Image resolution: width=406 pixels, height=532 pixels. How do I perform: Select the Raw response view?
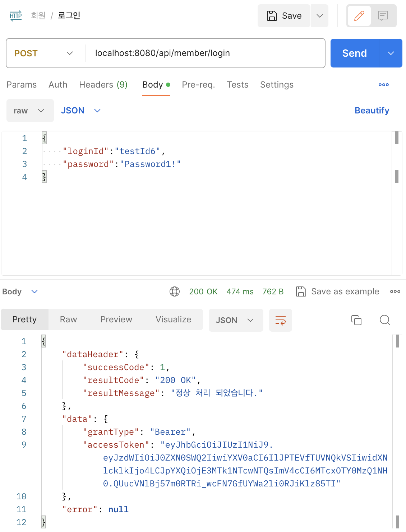69,319
